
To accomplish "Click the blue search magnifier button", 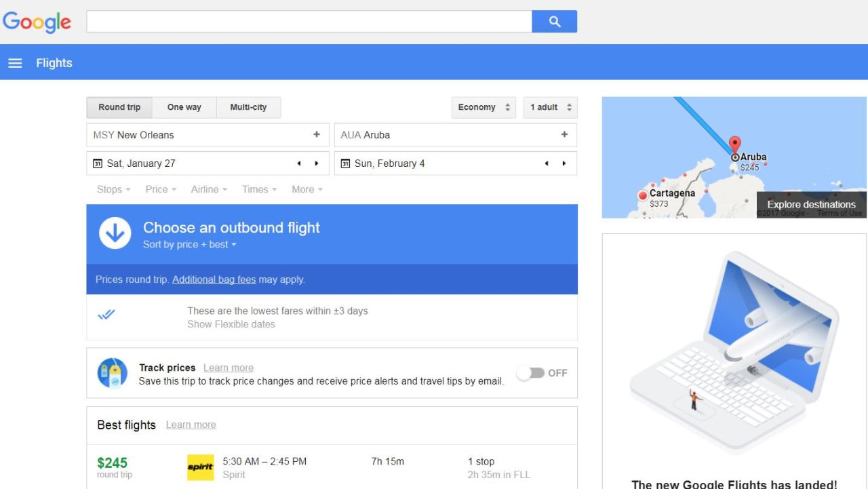I will pos(554,22).
